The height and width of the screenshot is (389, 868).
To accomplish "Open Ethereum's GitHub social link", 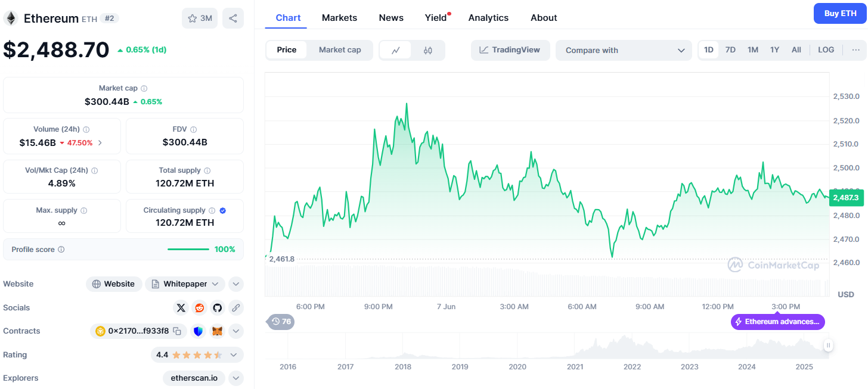I will (218, 307).
